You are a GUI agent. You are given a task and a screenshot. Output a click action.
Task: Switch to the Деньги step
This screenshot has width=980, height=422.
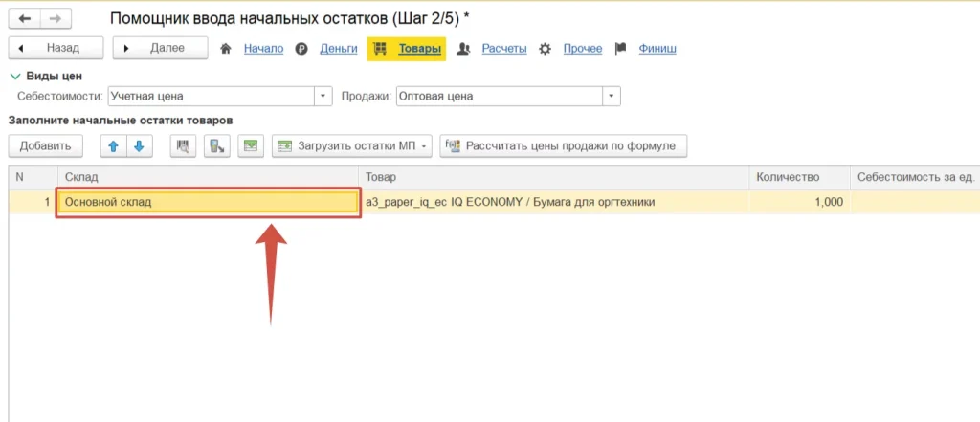338,48
